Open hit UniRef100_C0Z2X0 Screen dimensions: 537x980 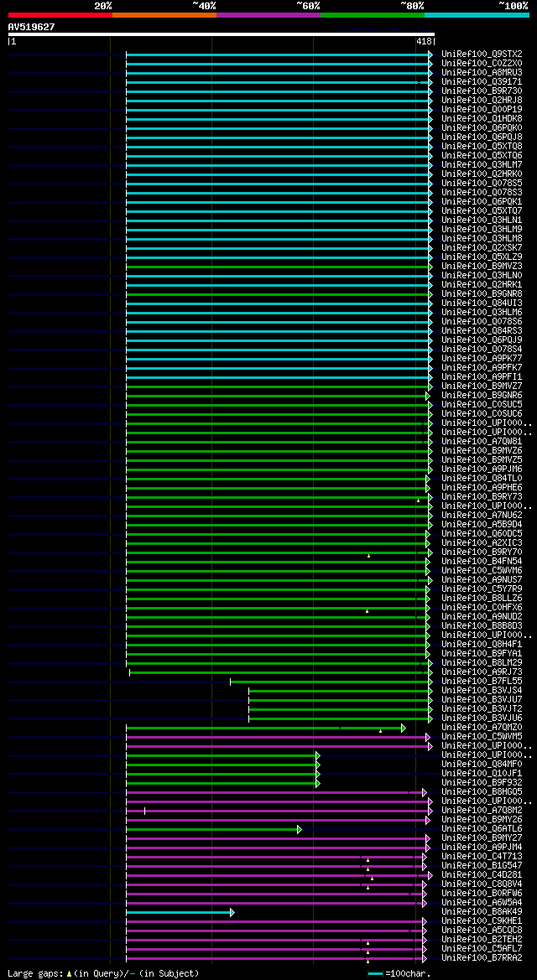pos(482,63)
